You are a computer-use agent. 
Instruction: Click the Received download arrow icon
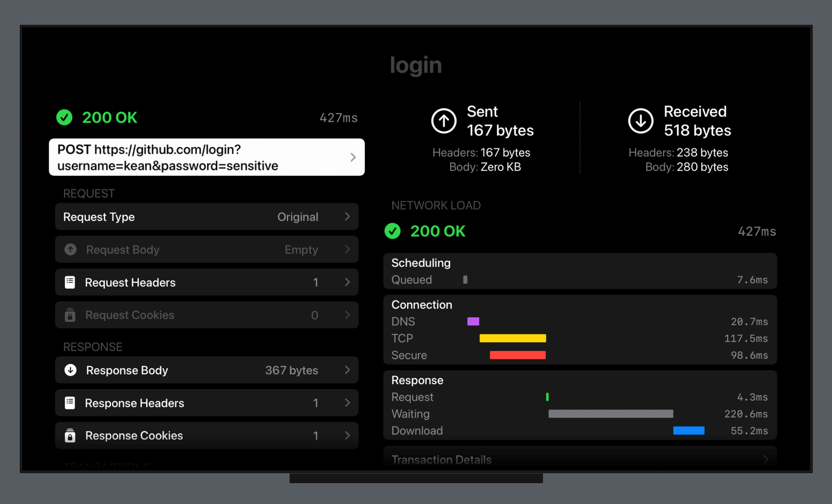641,121
